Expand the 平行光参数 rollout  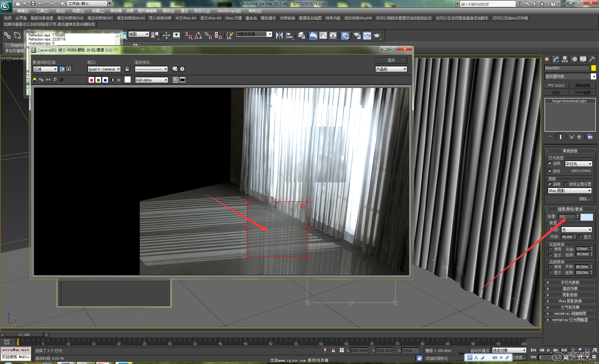coord(570,282)
